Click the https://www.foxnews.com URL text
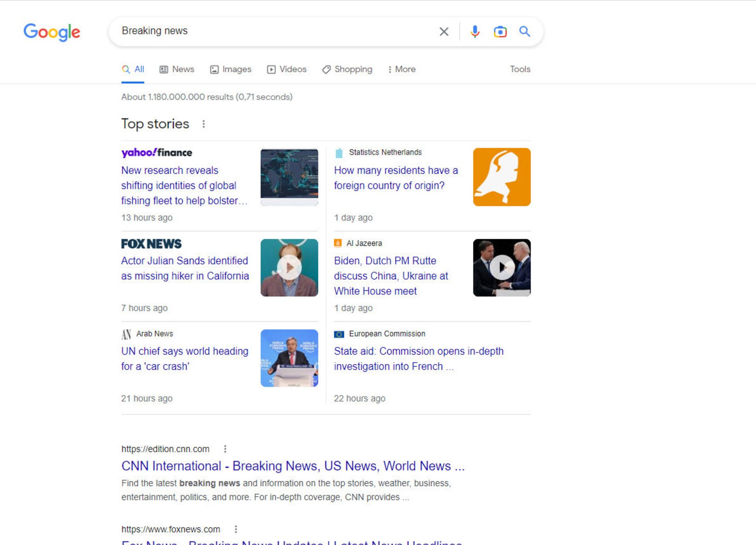 coord(170,529)
